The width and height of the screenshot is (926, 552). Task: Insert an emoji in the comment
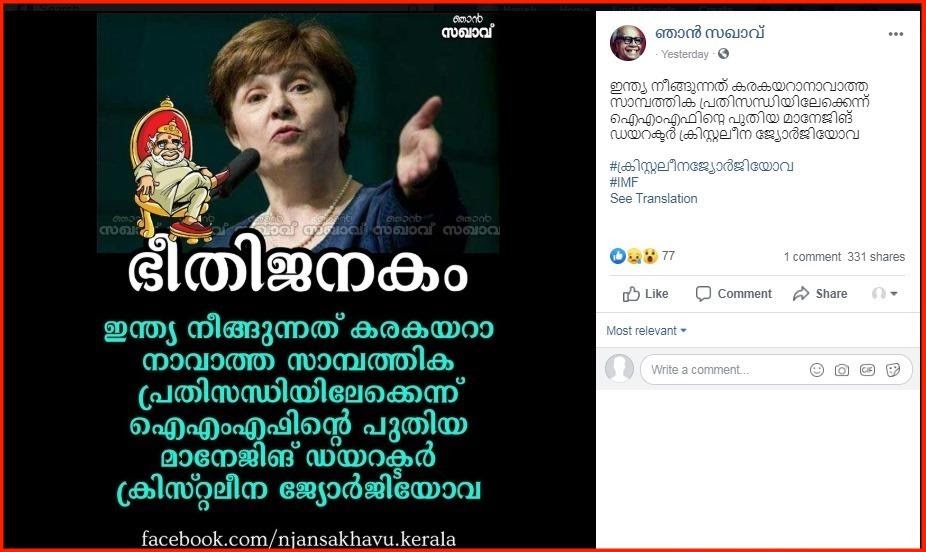pyautogui.click(x=816, y=370)
